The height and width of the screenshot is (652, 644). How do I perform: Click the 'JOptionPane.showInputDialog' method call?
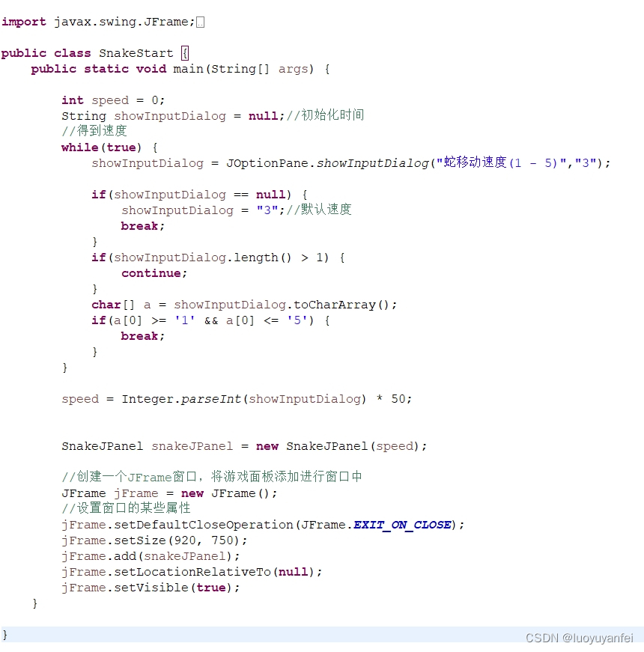[327, 163]
